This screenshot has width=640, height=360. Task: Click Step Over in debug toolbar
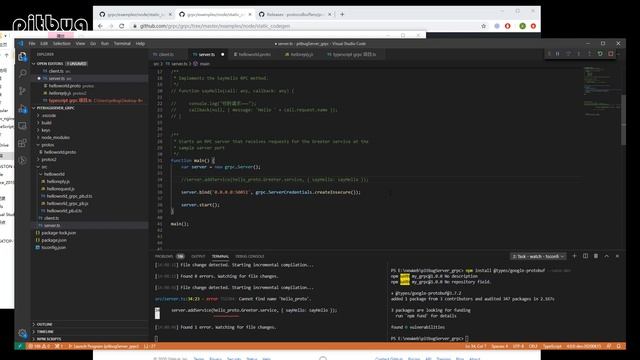(568, 54)
